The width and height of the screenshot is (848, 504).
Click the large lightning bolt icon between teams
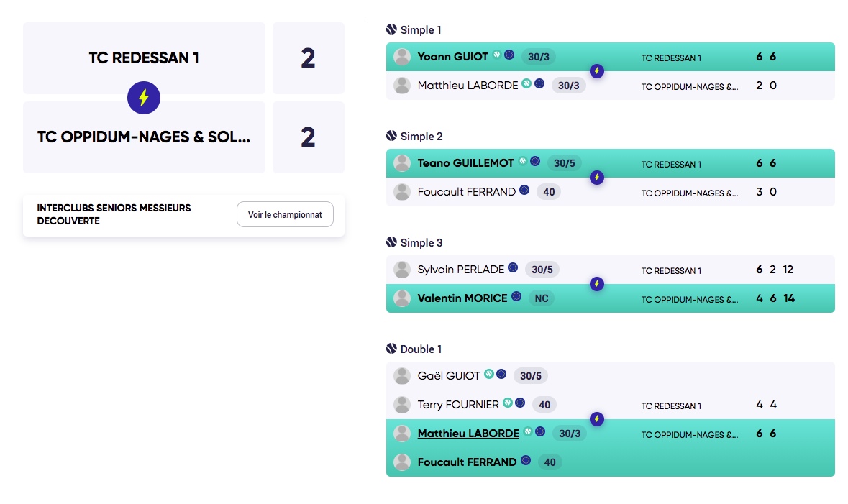pyautogui.click(x=144, y=98)
